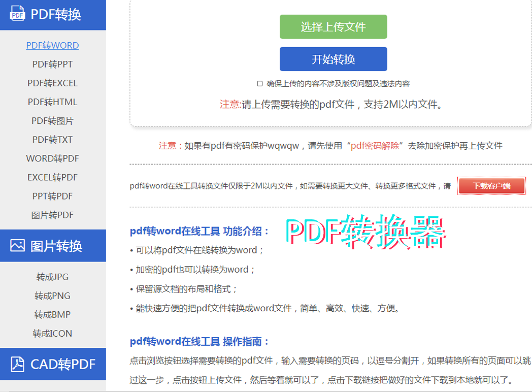Choose PDF转图片 from the sidebar

coord(53,121)
